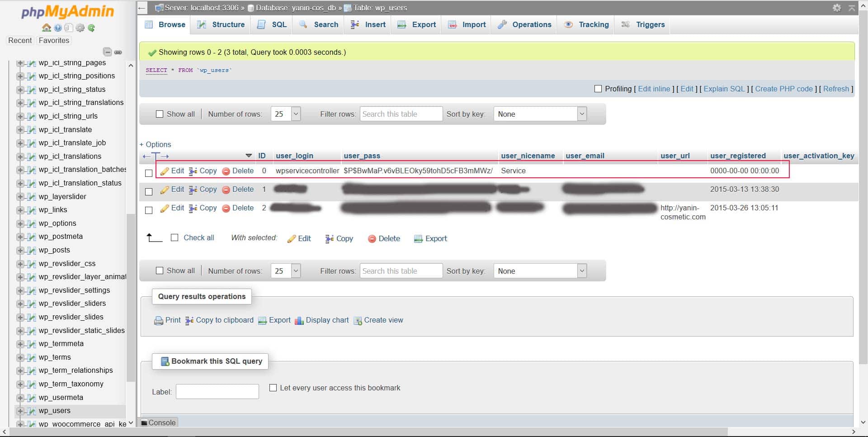Open the SQL tab

(272, 24)
